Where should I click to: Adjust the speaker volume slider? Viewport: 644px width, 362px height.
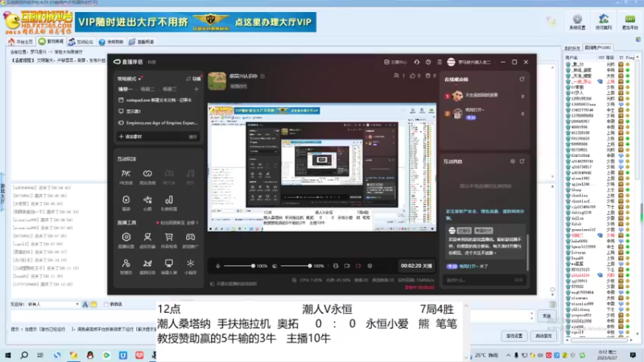pos(295,266)
